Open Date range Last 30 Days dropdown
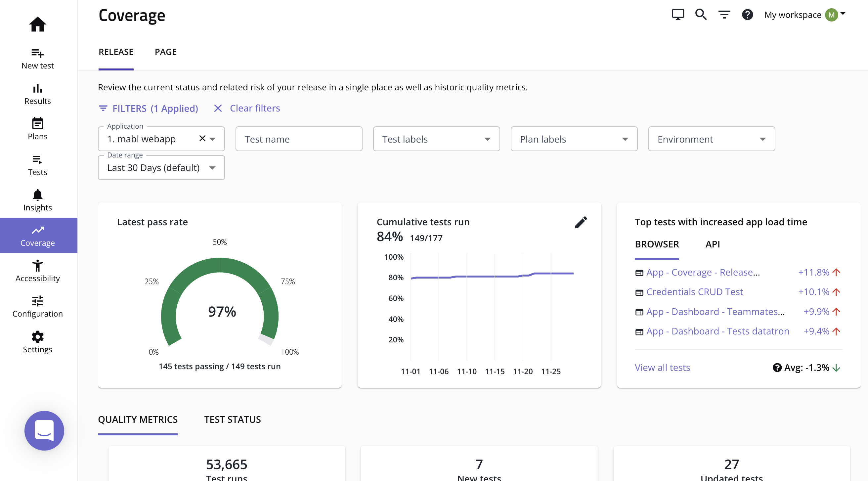 (161, 168)
